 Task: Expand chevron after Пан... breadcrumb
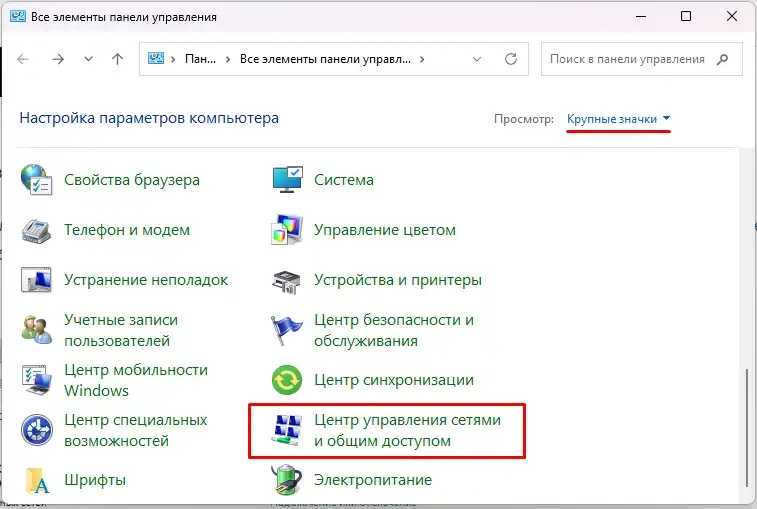[228, 59]
